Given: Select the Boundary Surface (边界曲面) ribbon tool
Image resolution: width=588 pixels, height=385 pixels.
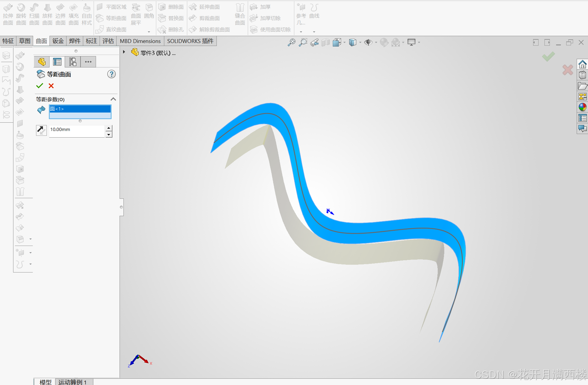Looking at the screenshot, I should 61,14.
